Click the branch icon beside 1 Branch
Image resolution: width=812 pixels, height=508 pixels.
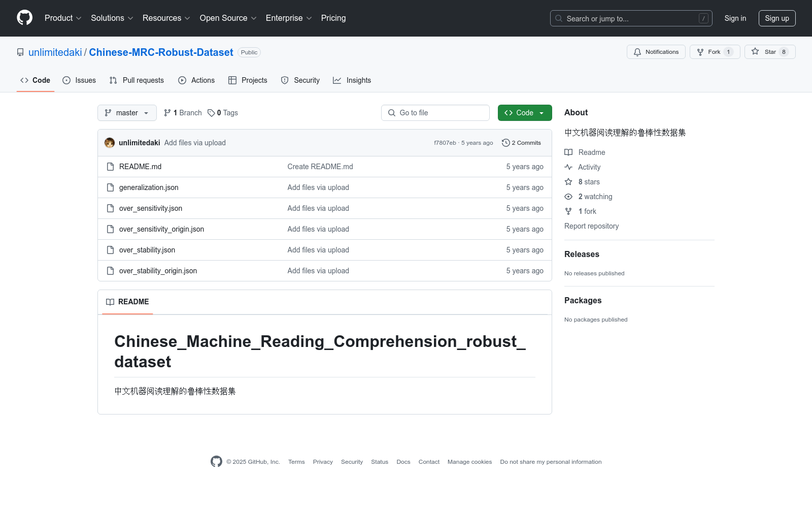coord(167,113)
